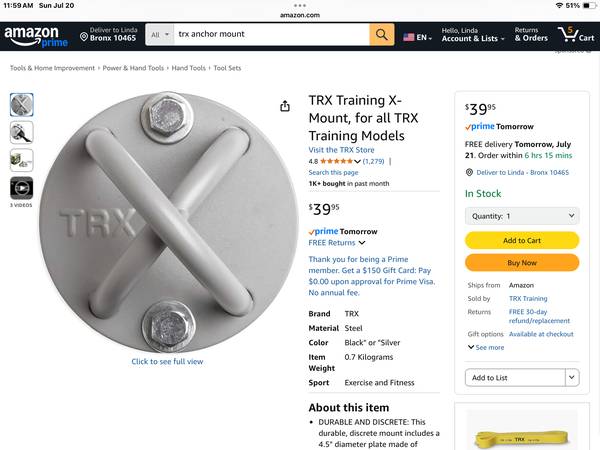Open Account & Lists menu

click(x=473, y=35)
